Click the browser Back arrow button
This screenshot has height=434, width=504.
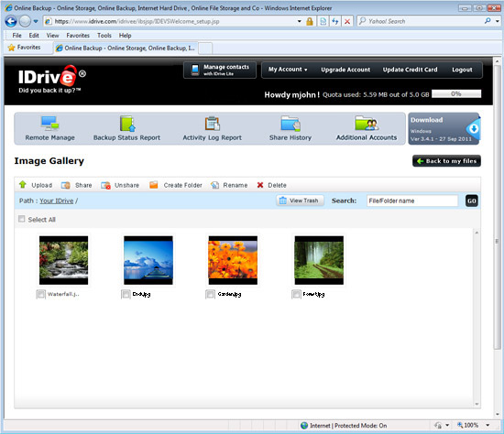11,22
